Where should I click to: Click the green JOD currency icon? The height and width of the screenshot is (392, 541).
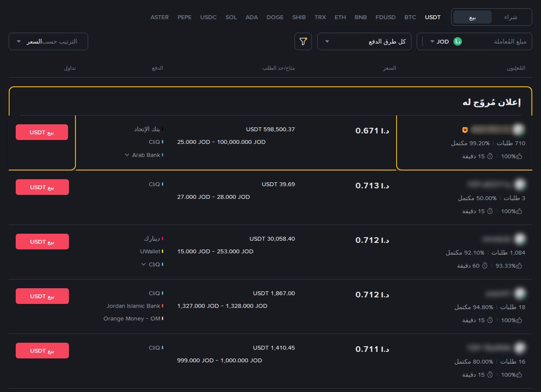(457, 41)
